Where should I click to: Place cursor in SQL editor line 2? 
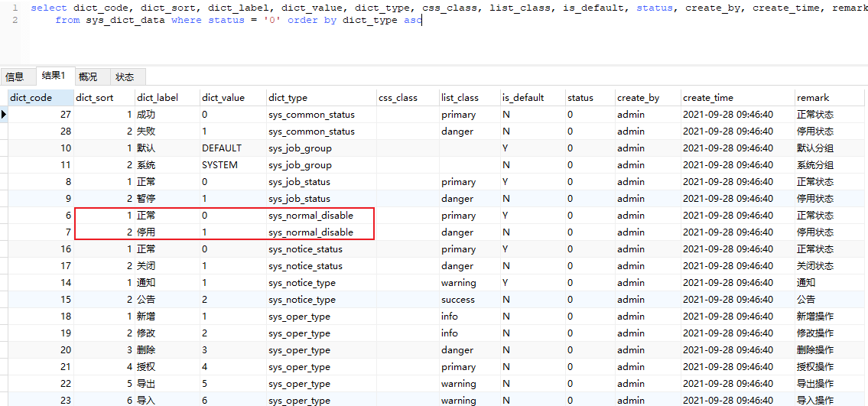(x=239, y=21)
